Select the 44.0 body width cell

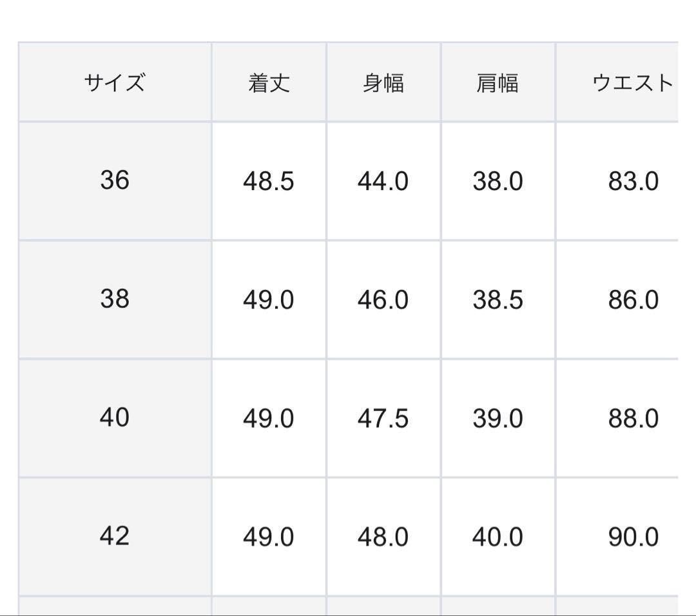coord(383,182)
